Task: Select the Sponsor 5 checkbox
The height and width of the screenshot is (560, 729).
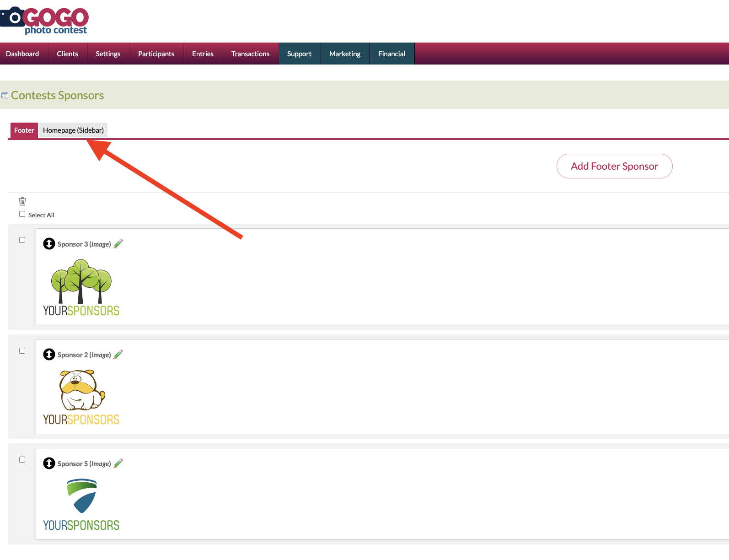Action: coord(22,460)
